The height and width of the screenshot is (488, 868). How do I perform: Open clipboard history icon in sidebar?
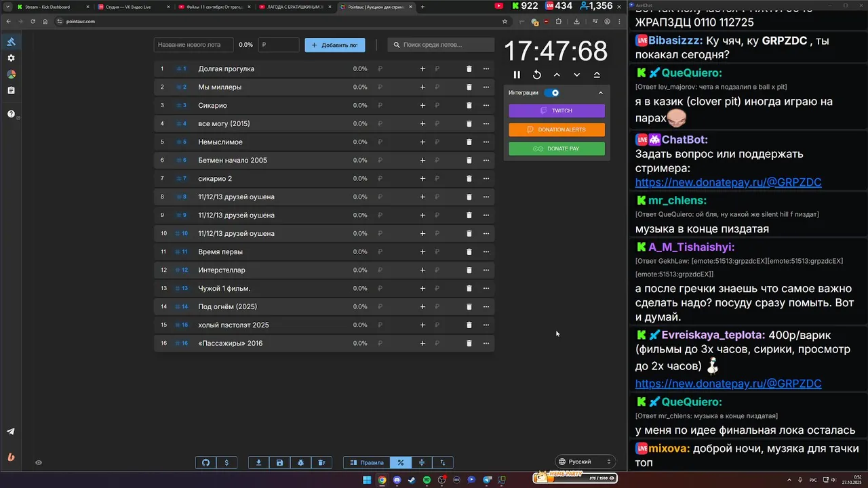11,90
